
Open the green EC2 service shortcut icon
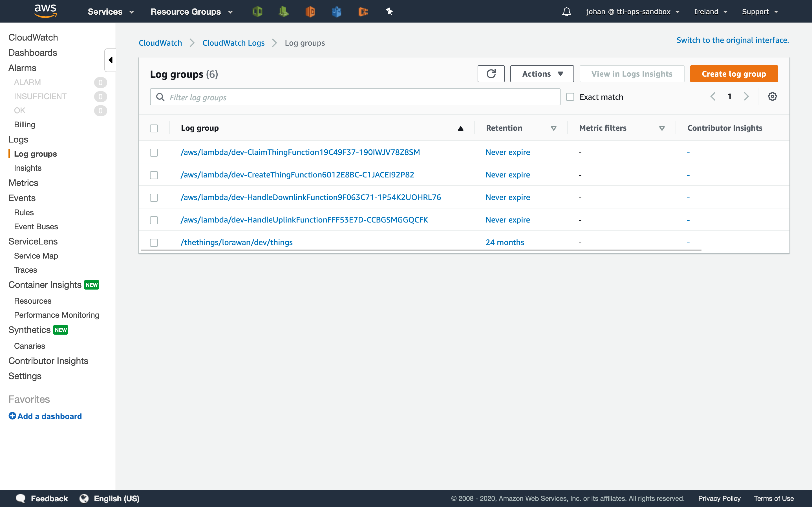257,11
